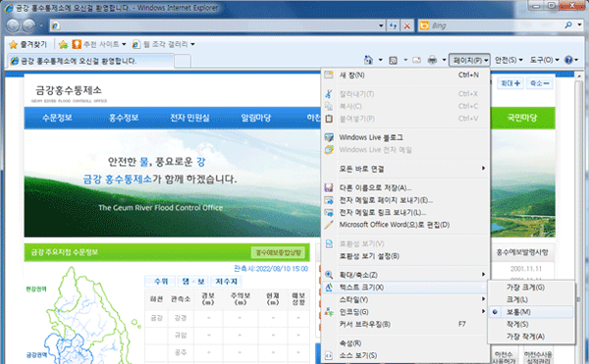The height and width of the screenshot is (364, 589).
Task: Click the 금강홍수통제소 site logo
Action: [69, 93]
